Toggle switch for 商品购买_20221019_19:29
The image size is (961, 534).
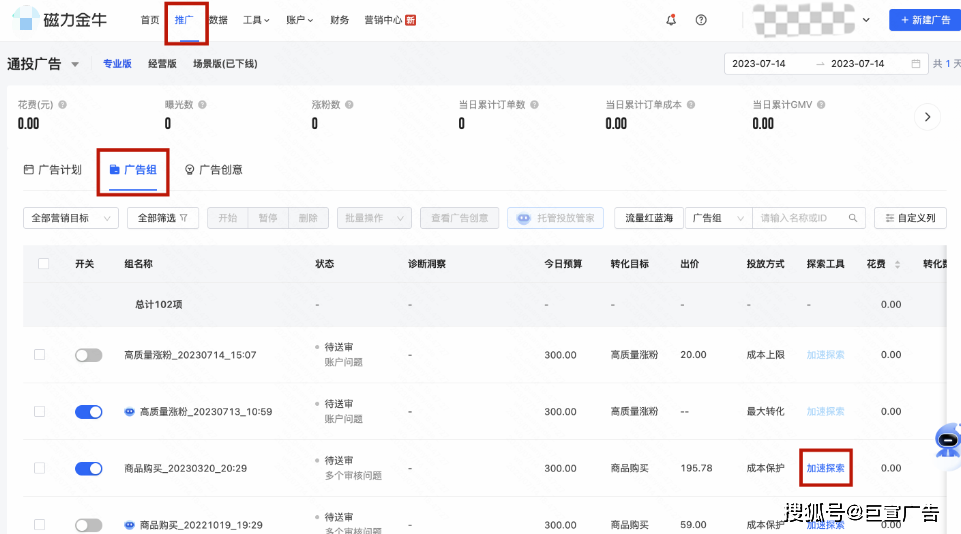click(x=88, y=525)
